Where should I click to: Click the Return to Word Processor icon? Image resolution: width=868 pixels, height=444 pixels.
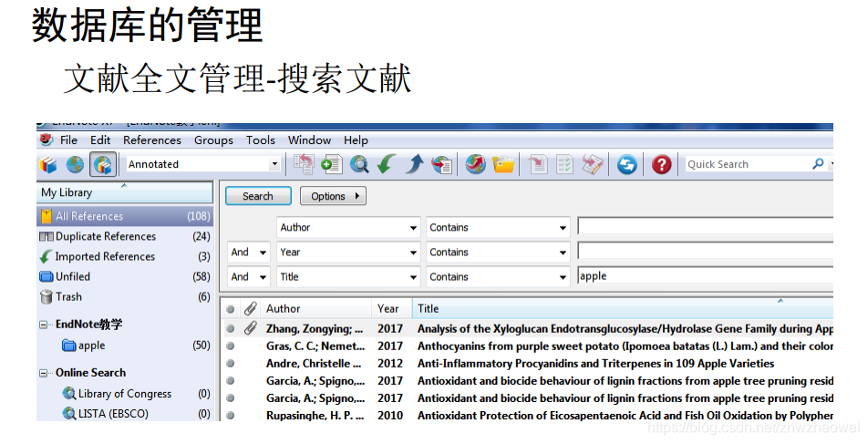[x=593, y=164]
